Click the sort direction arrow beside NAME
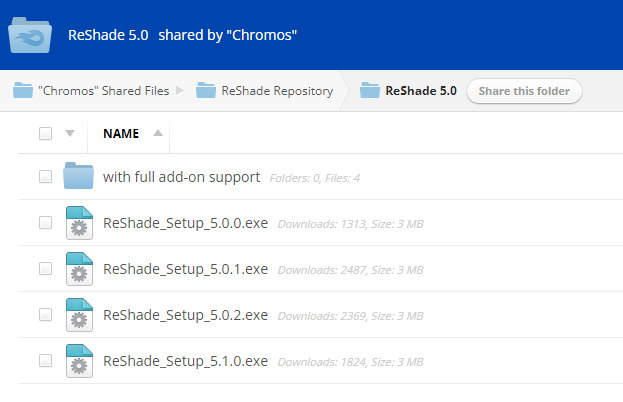 click(158, 133)
